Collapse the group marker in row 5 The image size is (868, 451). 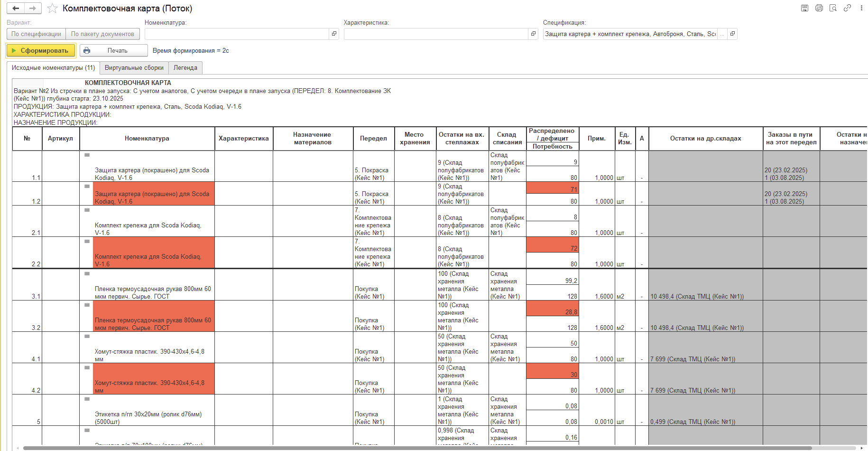[x=87, y=399]
